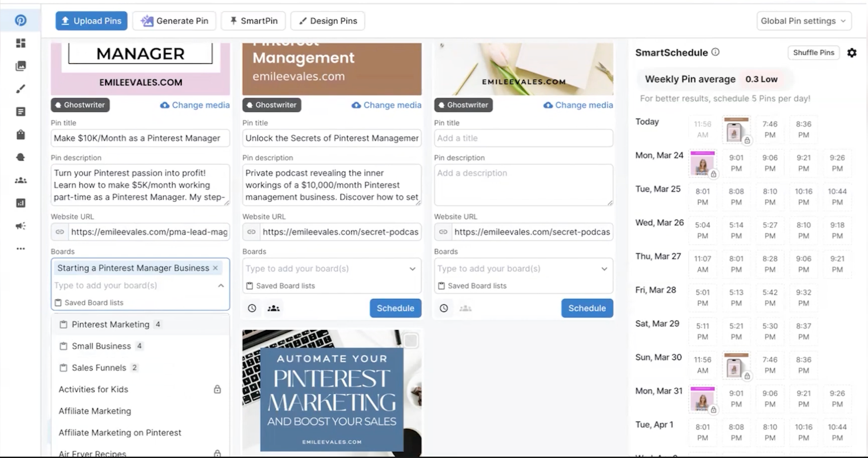Image resolution: width=868 pixels, height=458 pixels.
Task: Open the dashboard grid icon in sidebar
Action: coord(20,43)
